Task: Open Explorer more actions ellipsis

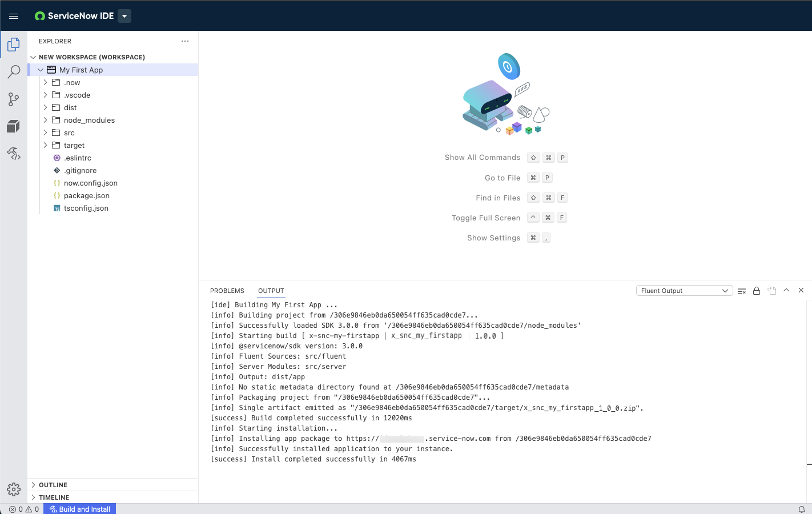Action: click(185, 41)
